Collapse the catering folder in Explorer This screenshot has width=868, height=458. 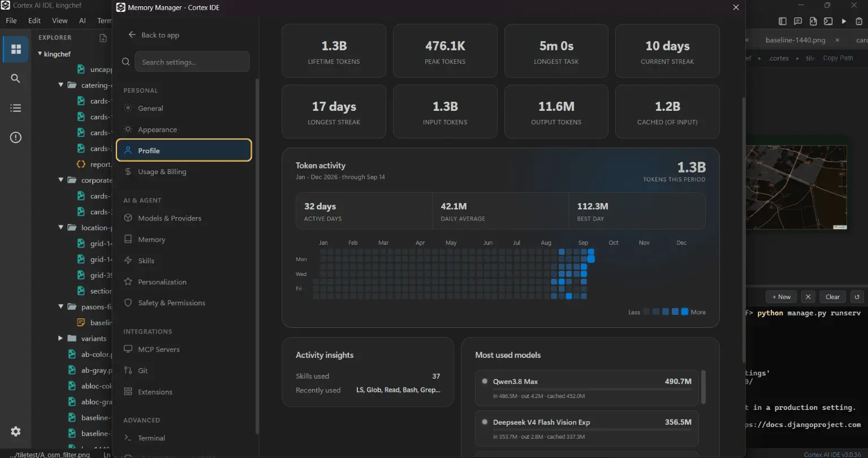pos(61,85)
